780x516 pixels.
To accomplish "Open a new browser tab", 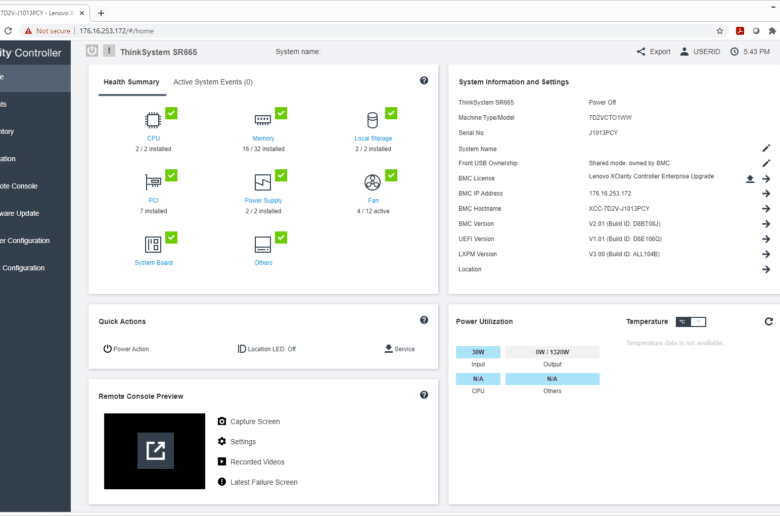I will coord(101,13).
